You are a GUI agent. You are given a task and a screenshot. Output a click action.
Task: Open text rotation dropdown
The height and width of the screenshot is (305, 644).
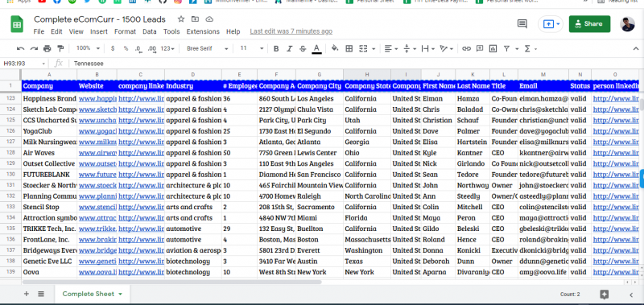pos(446,48)
